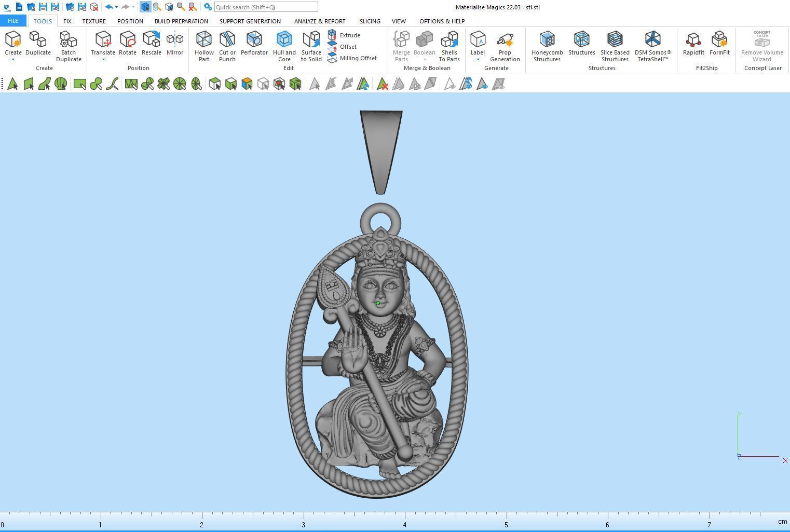Open Honeycomb Structures tool
Screen dimensions: 790x532
click(x=547, y=46)
